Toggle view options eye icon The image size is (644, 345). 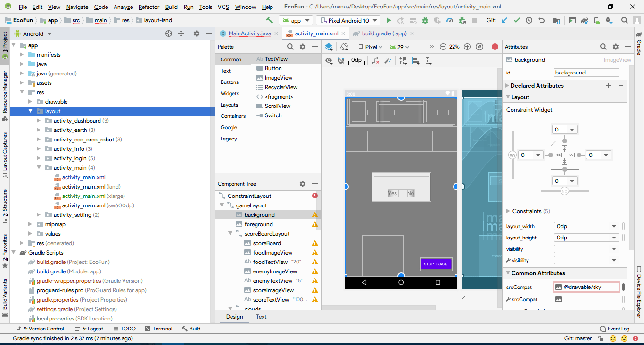pos(329,60)
